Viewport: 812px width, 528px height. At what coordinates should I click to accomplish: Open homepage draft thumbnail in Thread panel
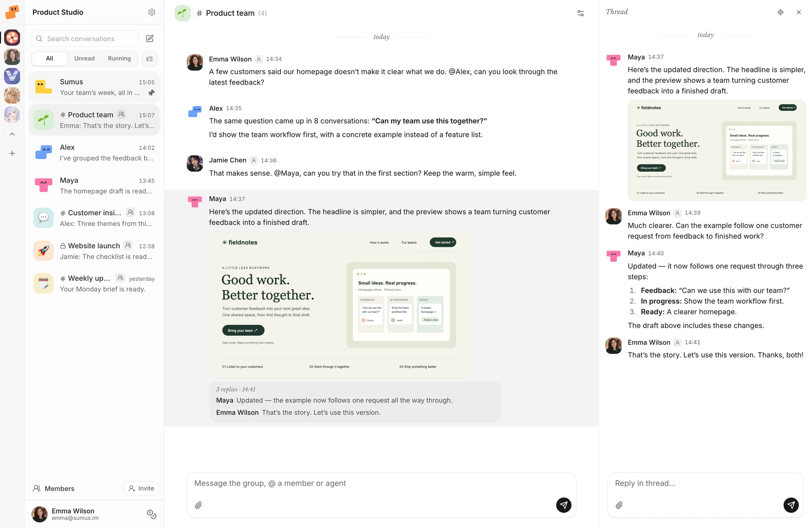717,150
